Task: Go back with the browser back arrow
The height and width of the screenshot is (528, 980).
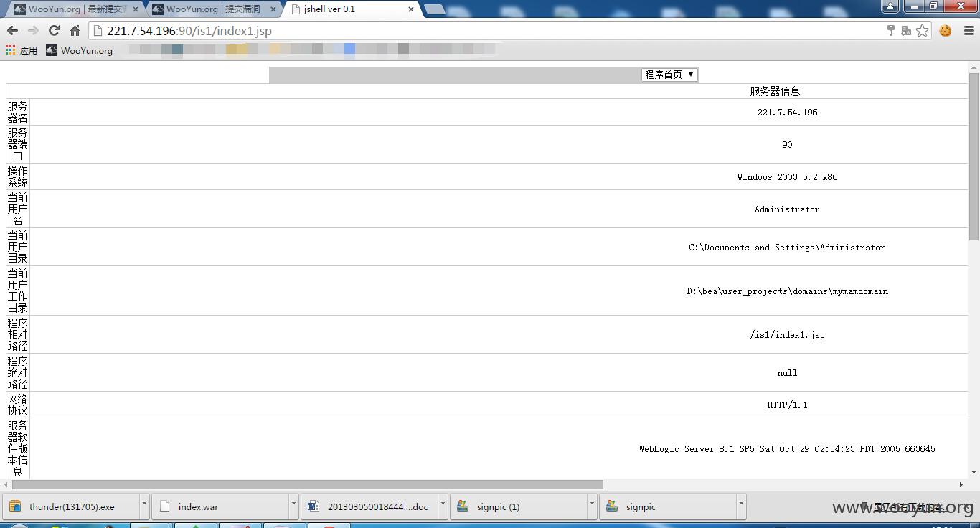Action: click(12, 30)
